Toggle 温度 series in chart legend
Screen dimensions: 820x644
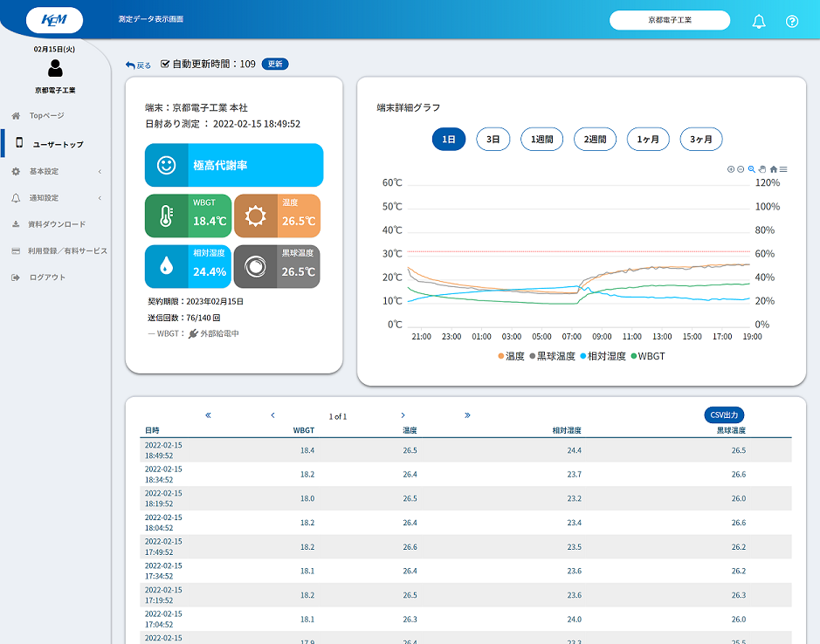[x=511, y=356]
